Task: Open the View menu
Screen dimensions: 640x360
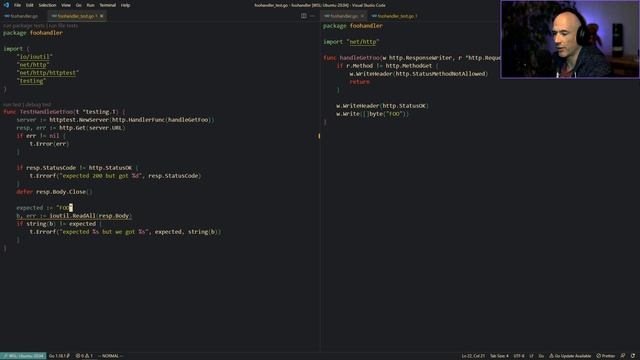Action: [x=66, y=5]
